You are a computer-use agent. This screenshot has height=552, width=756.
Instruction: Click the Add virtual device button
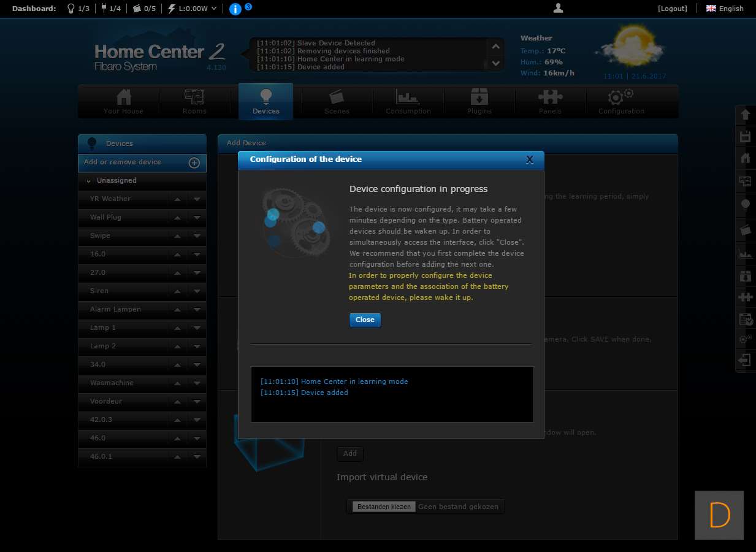[350, 454]
